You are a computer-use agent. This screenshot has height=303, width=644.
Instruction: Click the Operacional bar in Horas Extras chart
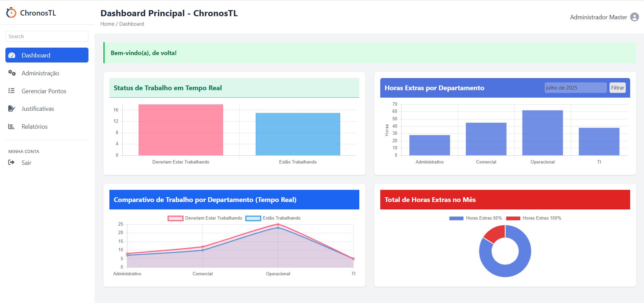(542, 133)
